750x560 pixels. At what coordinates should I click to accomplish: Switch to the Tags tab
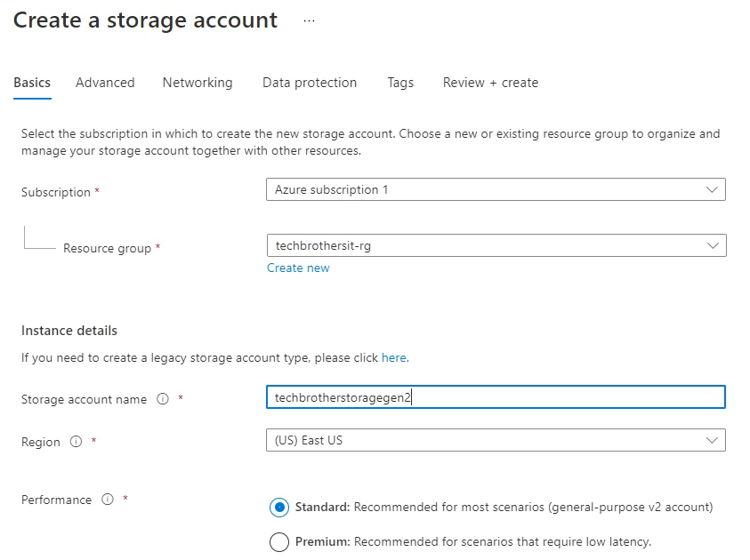(x=400, y=82)
